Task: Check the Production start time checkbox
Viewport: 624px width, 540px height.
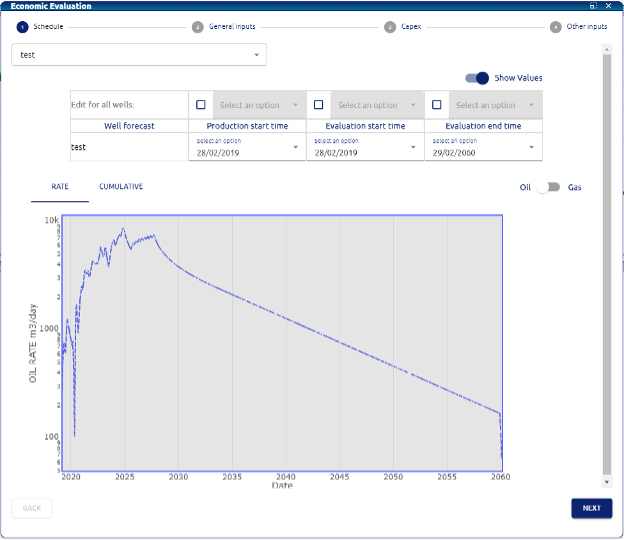Action: point(201,105)
